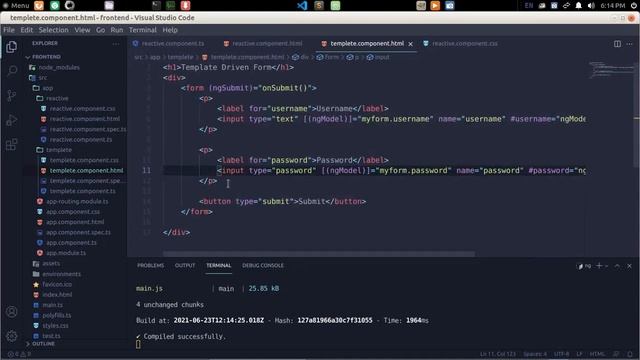Viewport: 640px width, 360px height.
Task: Open the Terminal menu
Action: (x=142, y=30)
